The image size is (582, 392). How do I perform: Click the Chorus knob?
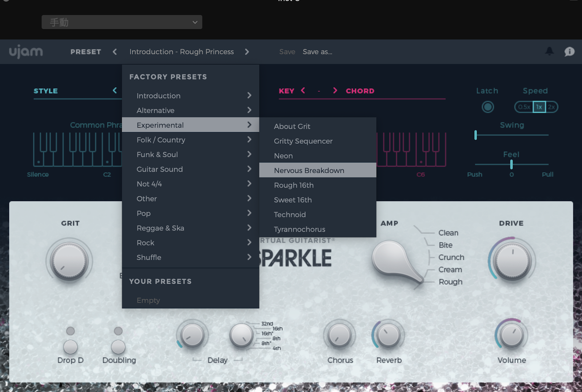click(x=339, y=335)
